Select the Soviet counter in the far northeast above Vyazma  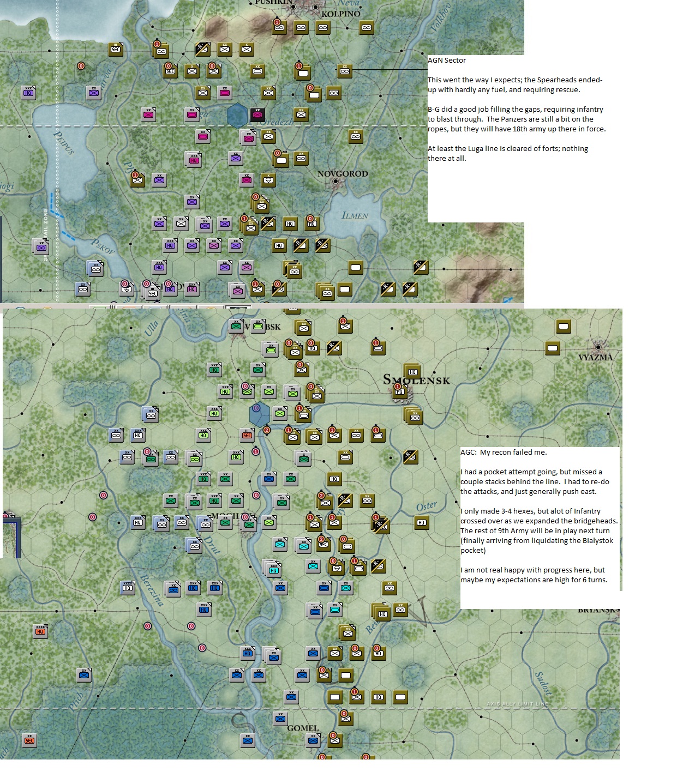(x=563, y=326)
